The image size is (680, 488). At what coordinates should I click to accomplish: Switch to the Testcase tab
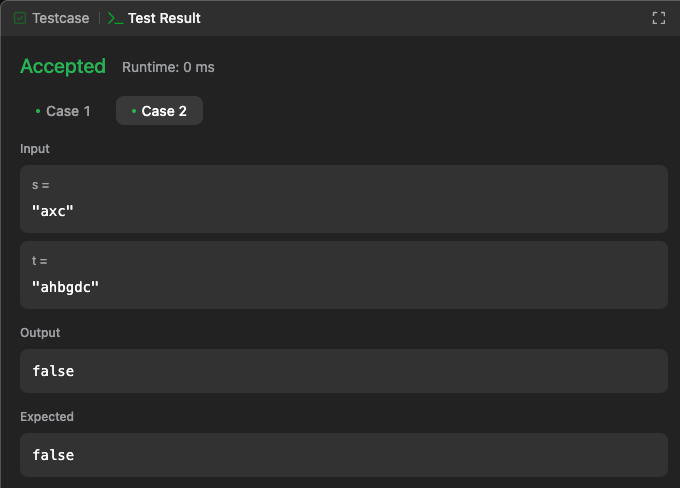click(x=52, y=18)
